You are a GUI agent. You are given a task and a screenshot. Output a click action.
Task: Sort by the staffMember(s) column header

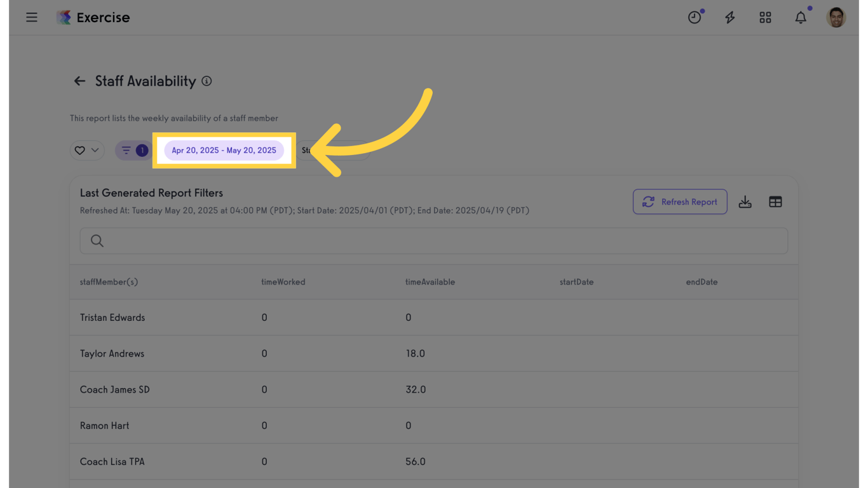(x=109, y=282)
